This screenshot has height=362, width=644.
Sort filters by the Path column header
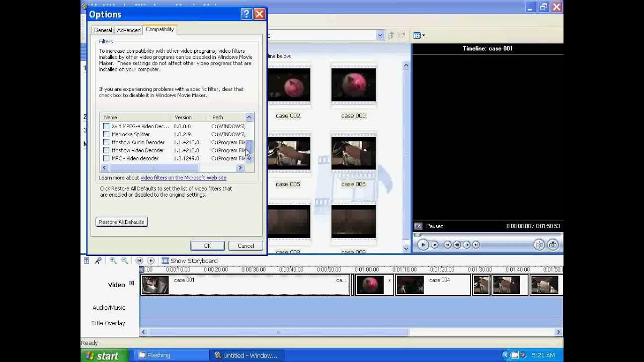(226, 117)
